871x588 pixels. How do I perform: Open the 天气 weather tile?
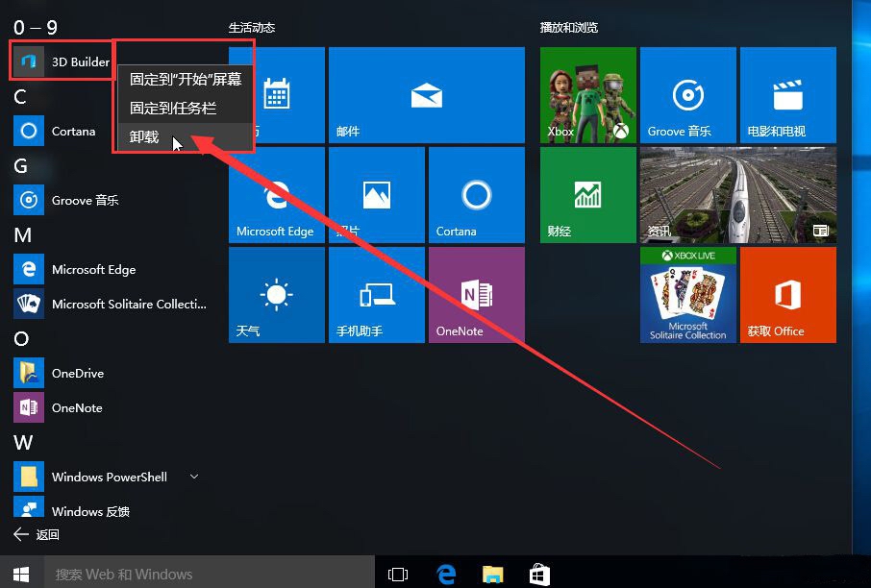tap(277, 295)
